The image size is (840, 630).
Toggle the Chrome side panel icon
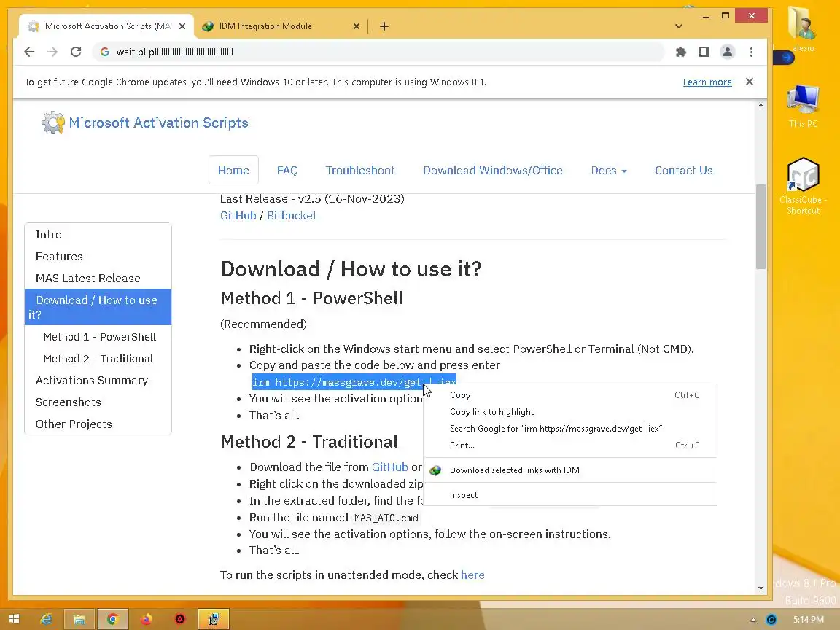pos(704,52)
